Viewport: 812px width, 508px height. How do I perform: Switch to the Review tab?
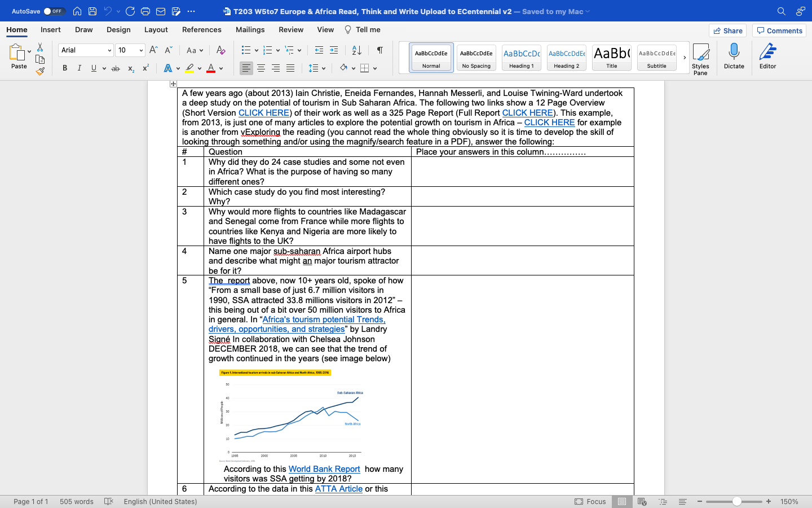click(291, 29)
